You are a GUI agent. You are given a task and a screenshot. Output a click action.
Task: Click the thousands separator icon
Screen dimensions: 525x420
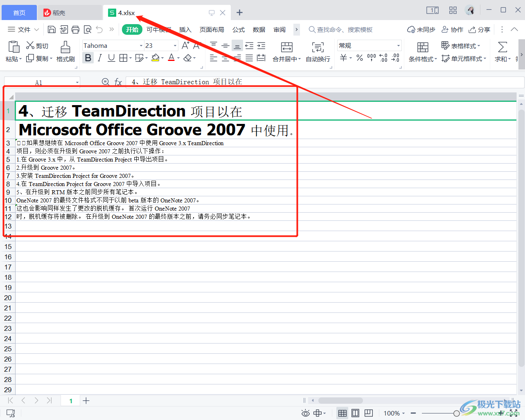pyautogui.click(x=371, y=58)
